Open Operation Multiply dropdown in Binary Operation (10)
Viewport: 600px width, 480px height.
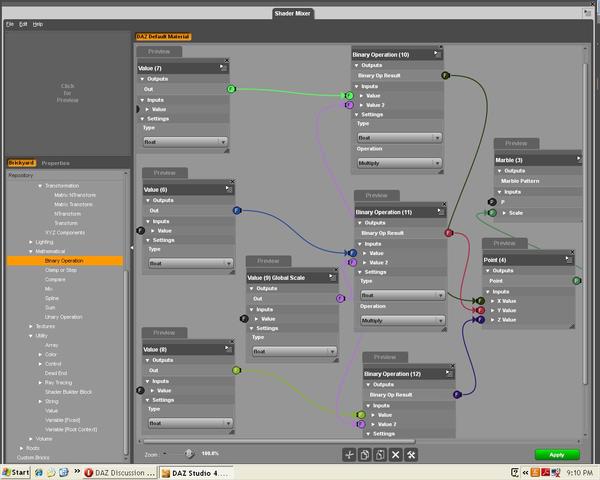pyautogui.click(x=399, y=163)
